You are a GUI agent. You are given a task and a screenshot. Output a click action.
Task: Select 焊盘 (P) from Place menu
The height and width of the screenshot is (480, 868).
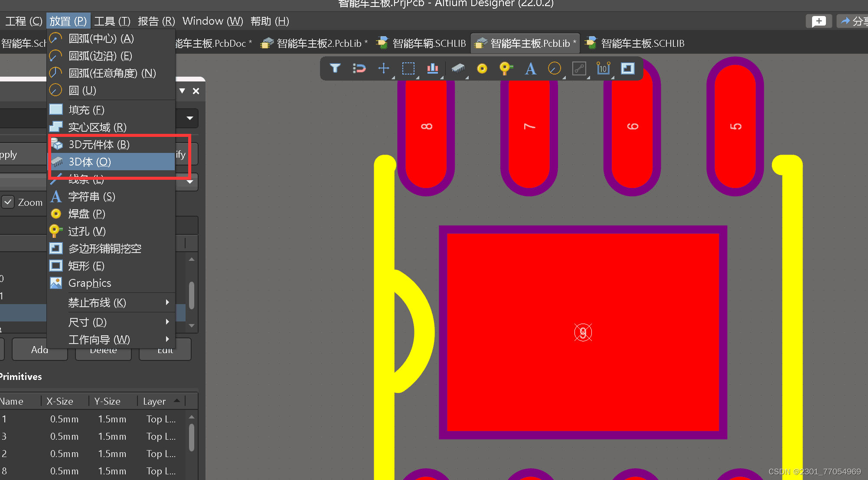(87, 214)
